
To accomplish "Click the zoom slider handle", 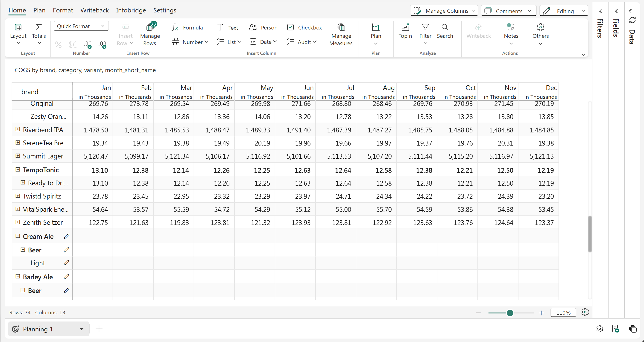I will [x=510, y=313].
